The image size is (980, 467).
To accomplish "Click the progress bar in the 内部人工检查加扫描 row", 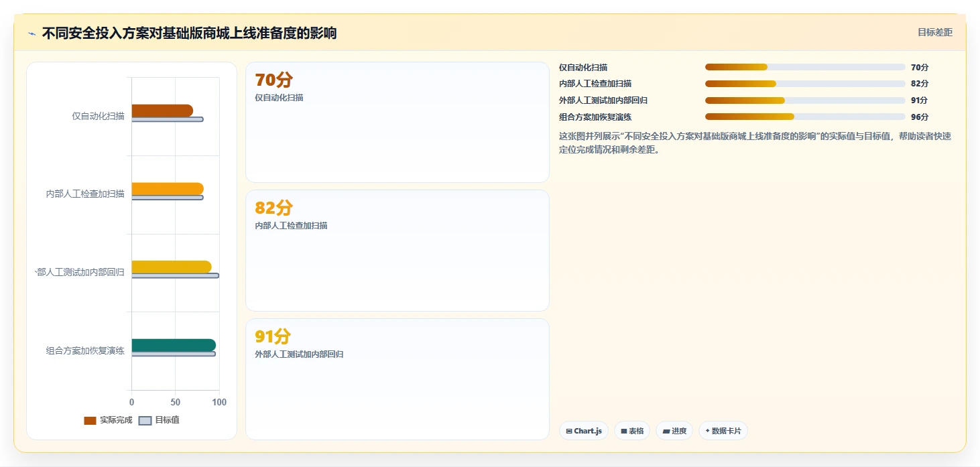I will (x=805, y=84).
